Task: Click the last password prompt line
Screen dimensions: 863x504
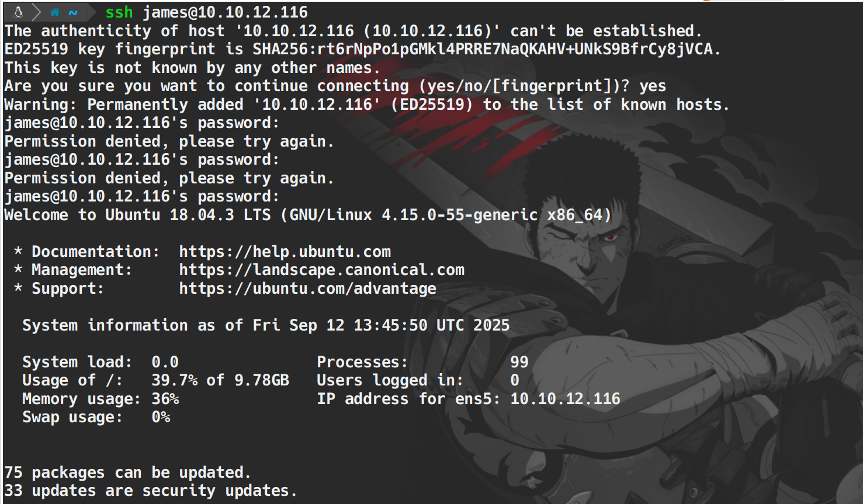Action: [x=141, y=196]
